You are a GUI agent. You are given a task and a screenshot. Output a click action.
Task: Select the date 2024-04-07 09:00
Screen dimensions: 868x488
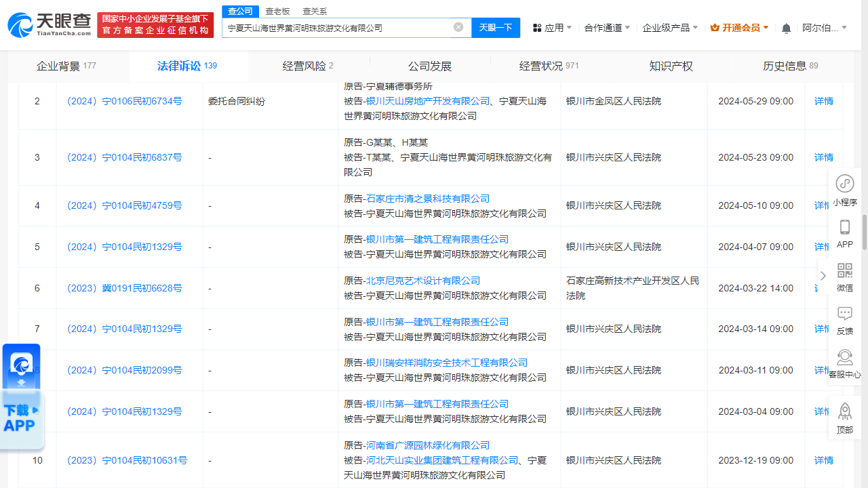pos(755,247)
